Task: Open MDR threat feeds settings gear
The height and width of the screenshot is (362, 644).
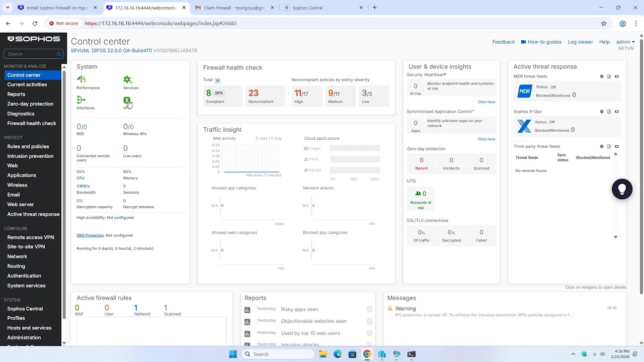Action: click(602, 76)
